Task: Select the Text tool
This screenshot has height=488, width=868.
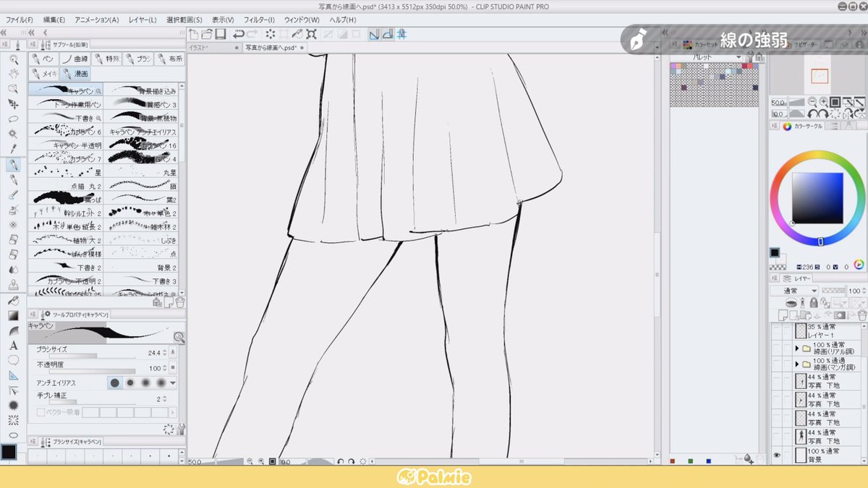Action: [x=13, y=346]
